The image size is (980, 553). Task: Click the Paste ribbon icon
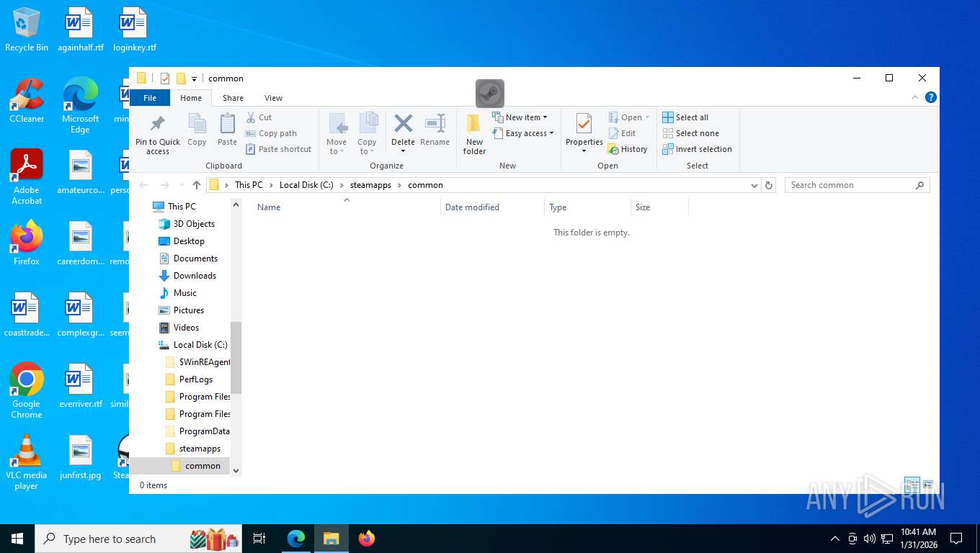click(227, 124)
